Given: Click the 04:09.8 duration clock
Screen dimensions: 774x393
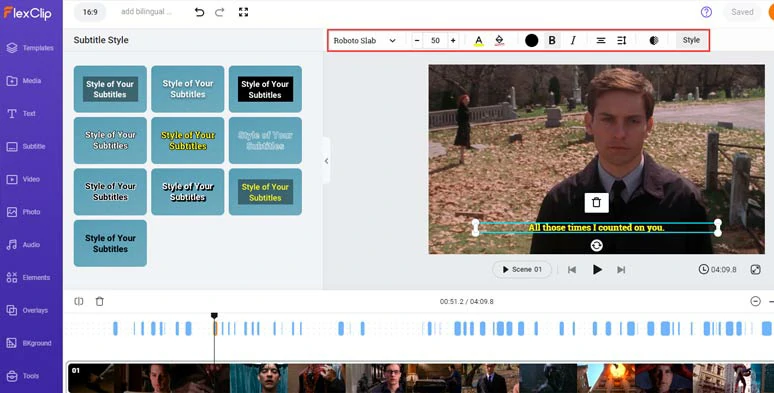Looking at the screenshot, I should 717,270.
